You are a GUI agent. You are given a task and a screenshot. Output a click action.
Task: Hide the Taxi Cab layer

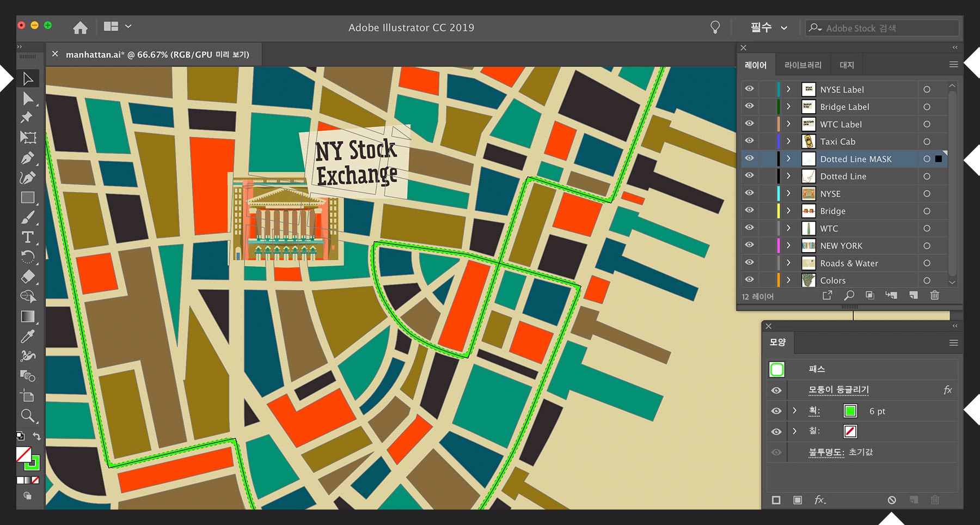point(750,141)
